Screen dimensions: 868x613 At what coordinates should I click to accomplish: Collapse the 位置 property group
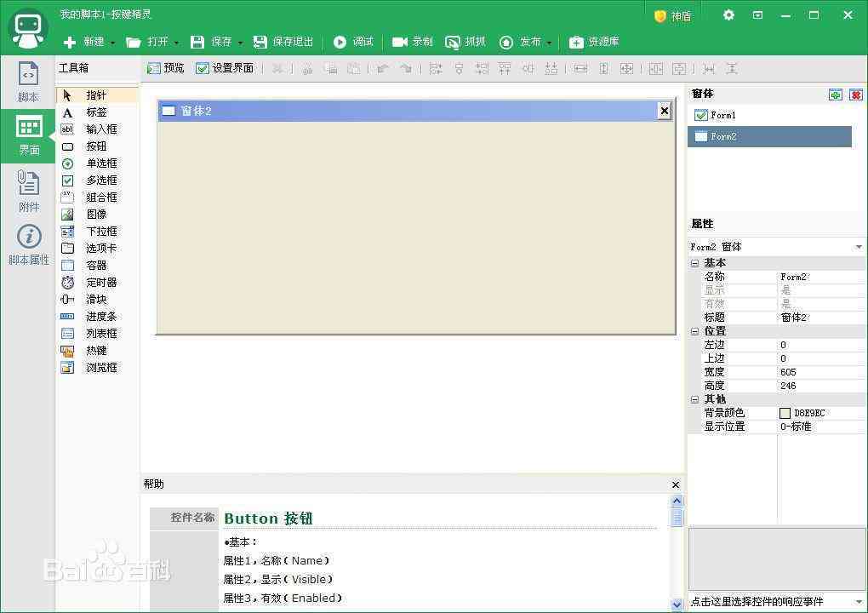click(x=694, y=331)
